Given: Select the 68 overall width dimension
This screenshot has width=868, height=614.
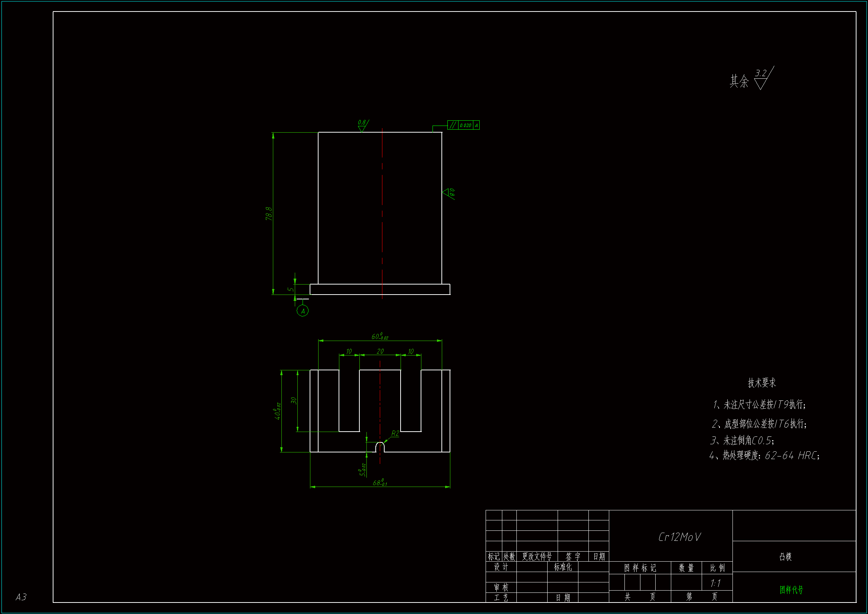Looking at the screenshot, I should (379, 483).
